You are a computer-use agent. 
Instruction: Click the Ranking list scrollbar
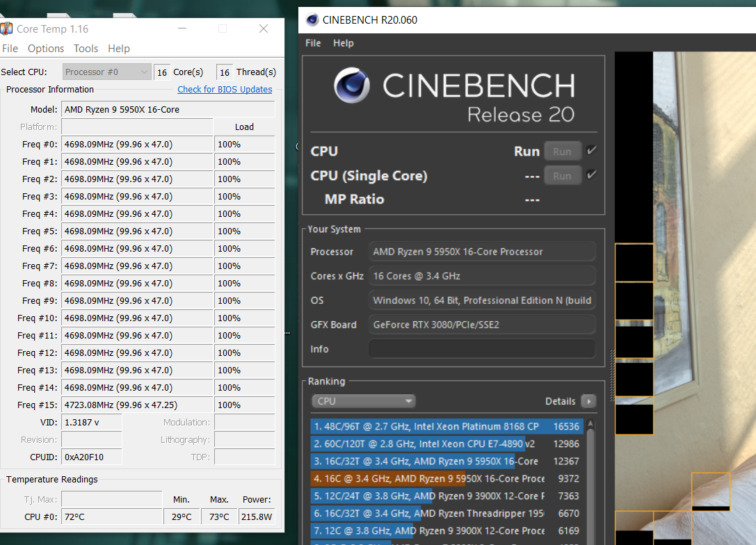point(590,487)
